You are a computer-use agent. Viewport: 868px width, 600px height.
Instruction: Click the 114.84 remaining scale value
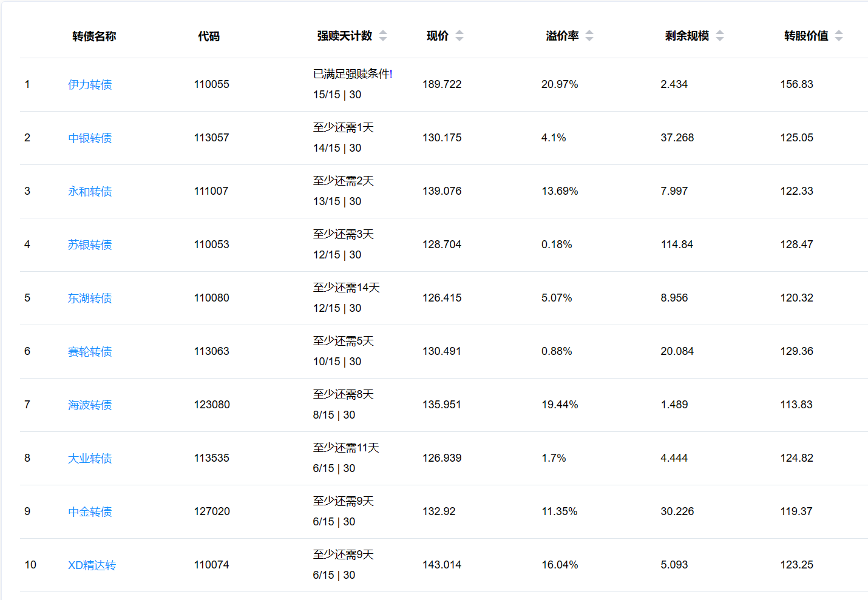click(677, 244)
